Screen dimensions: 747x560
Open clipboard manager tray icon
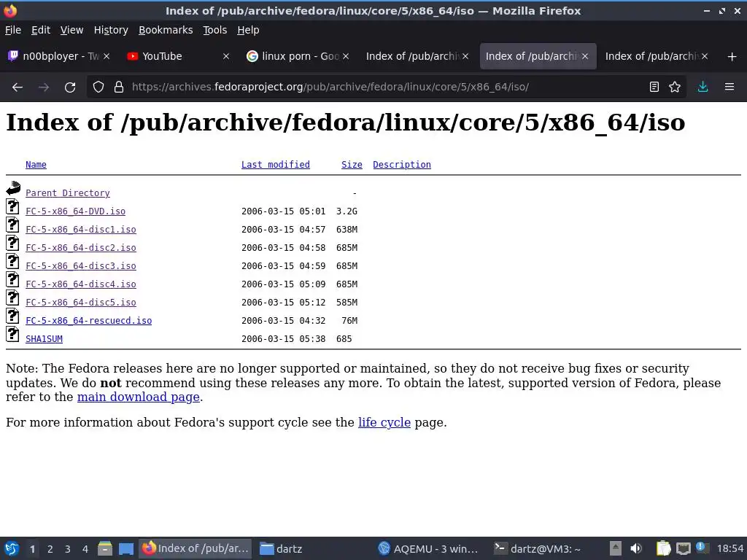(663, 549)
